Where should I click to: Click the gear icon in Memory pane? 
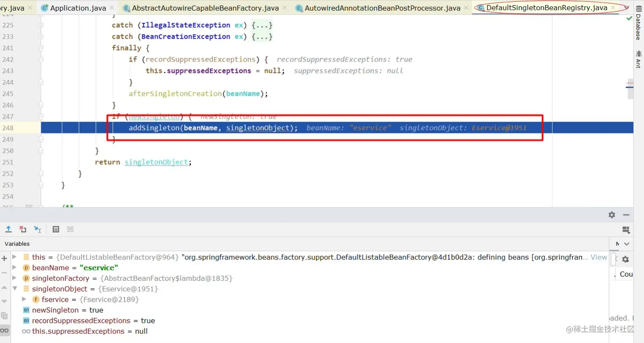[x=625, y=259]
